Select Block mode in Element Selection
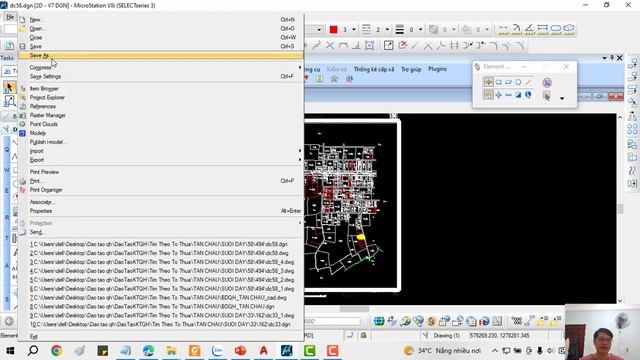The height and width of the screenshot is (360, 640). point(498,82)
